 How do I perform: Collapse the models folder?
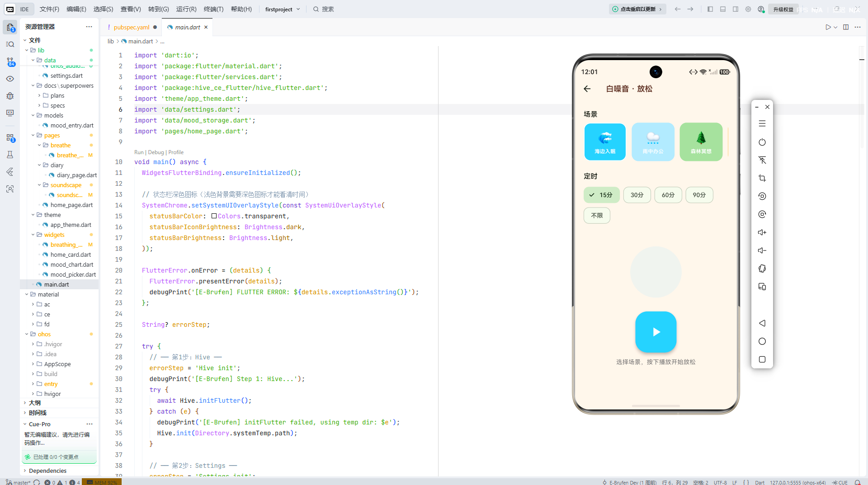(x=33, y=115)
